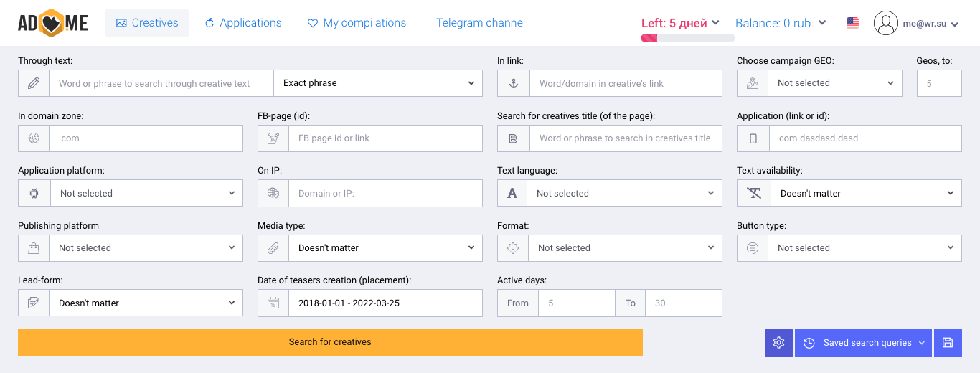Screen dimensions: 980x373
Task: Click the letter A Text language icon
Action: click(512, 193)
